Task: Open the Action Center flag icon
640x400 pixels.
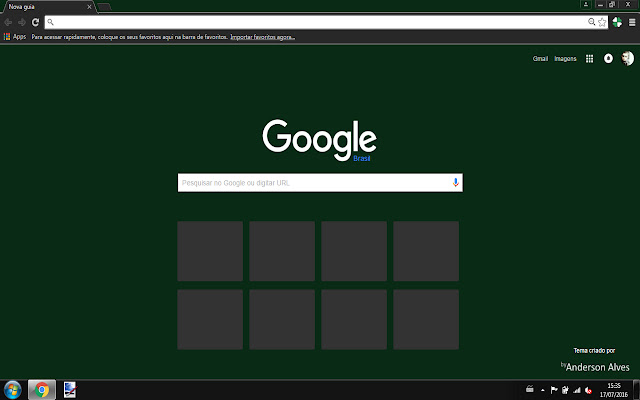Action: [x=554, y=390]
